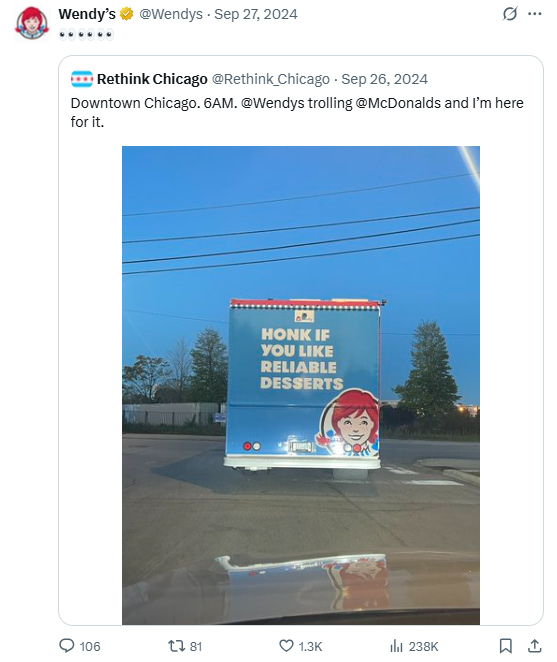This screenshot has width=557, height=662.
Task: Open view analytics bar chart icon
Action: coord(396,646)
